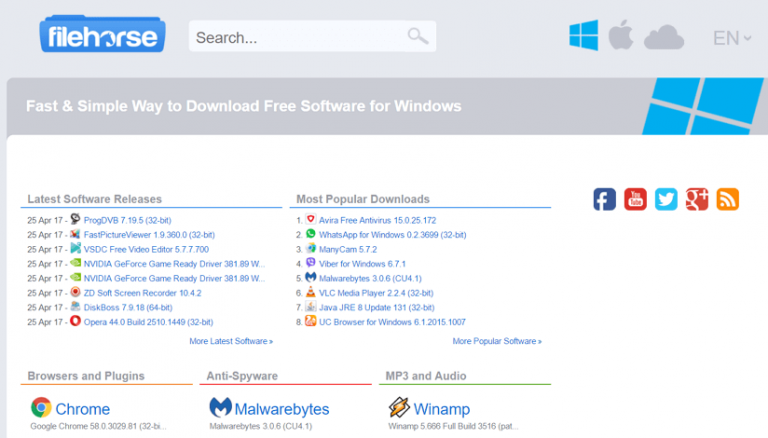The height and width of the screenshot is (438, 768).
Task: Click the ManyCam icon
Action: (x=311, y=248)
